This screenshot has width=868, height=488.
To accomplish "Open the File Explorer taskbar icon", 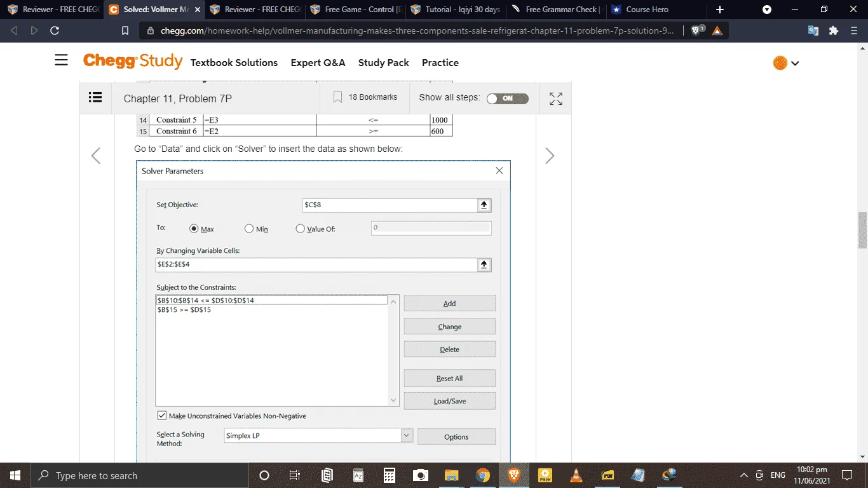I will pyautogui.click(x=451, y=475).
